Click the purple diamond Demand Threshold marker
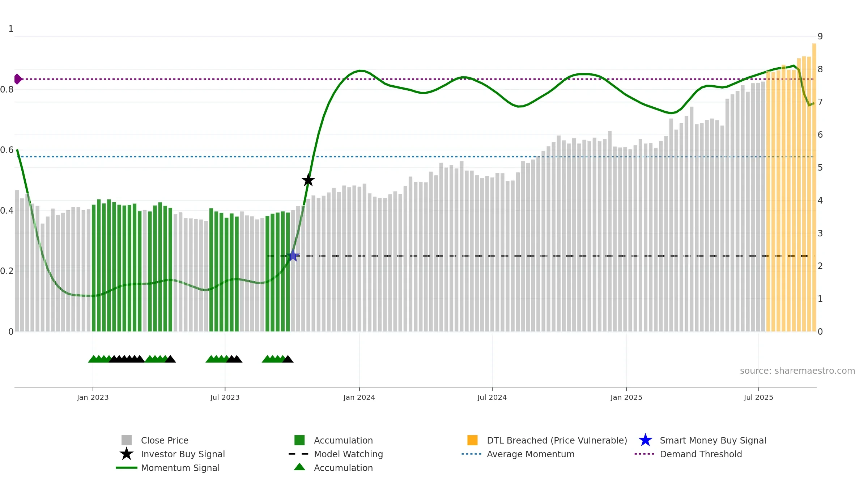 17,79
